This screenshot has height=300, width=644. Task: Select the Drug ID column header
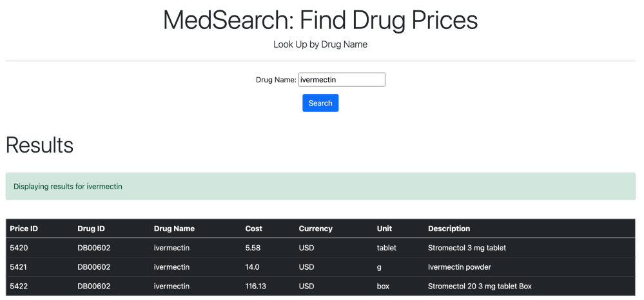coord(91,229)
